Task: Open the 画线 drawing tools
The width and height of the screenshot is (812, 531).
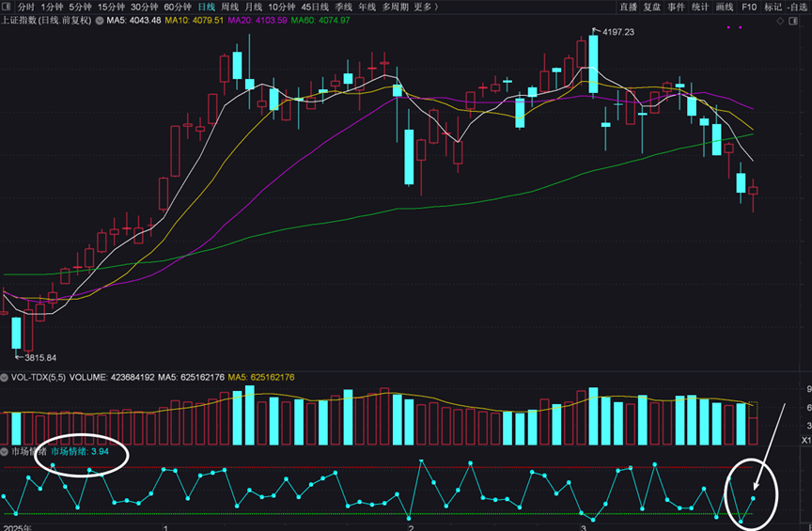Action: point(724,7)
